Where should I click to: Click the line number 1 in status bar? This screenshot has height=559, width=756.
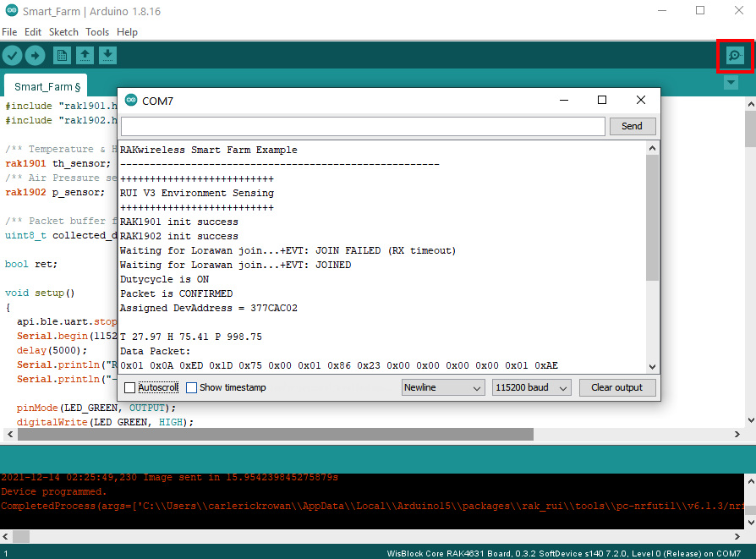tap(6, 554)
